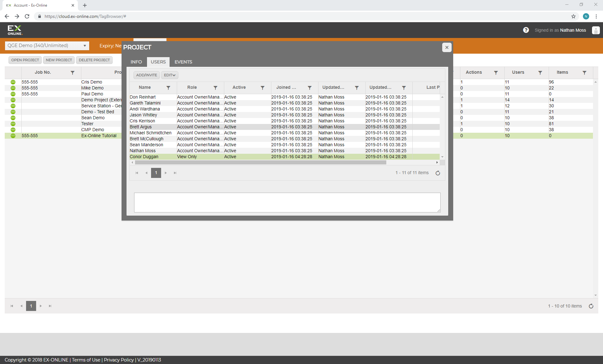Refresh the project users list
The width and height of the screenshot is (603, 364).
pos(438,173)
